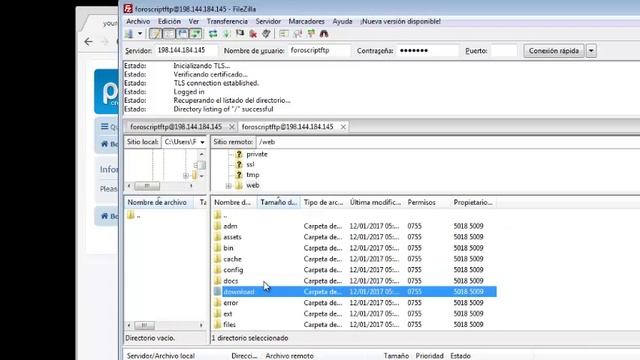
Task: Open the Ayuda menu
Action: (342, 21)
